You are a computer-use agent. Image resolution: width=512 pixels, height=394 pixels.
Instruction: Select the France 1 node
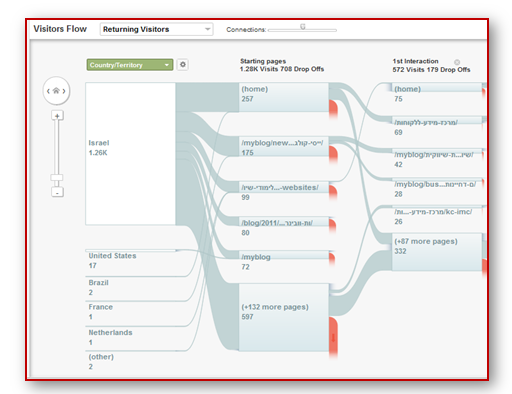pos(130,311)
